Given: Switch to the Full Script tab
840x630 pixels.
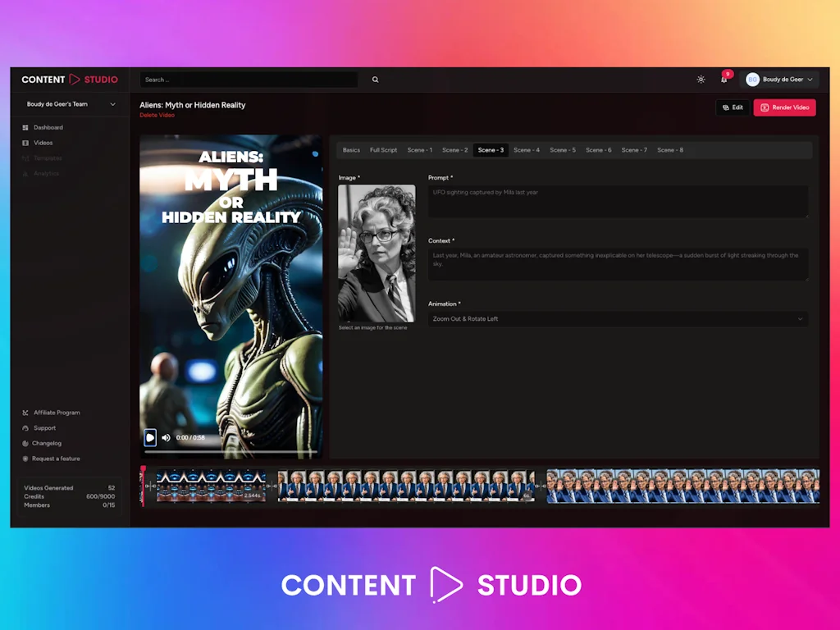Looking at the screenshot, I should [383, 150].
